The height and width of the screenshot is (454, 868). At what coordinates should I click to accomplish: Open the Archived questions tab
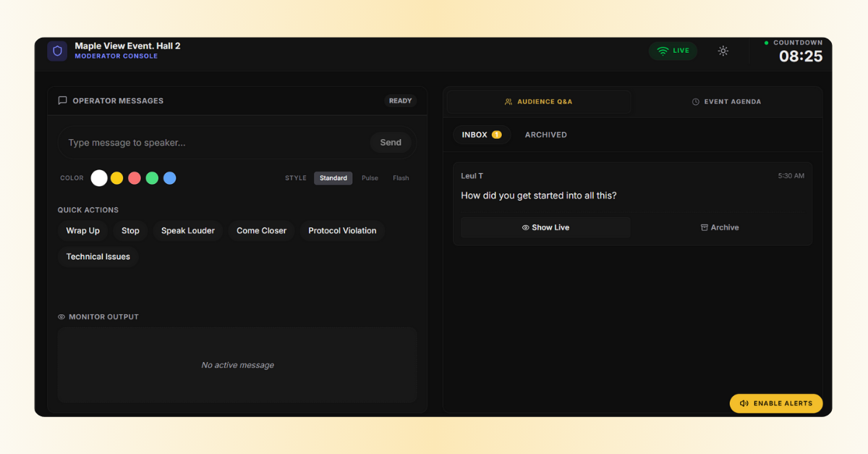pos(545,135)
